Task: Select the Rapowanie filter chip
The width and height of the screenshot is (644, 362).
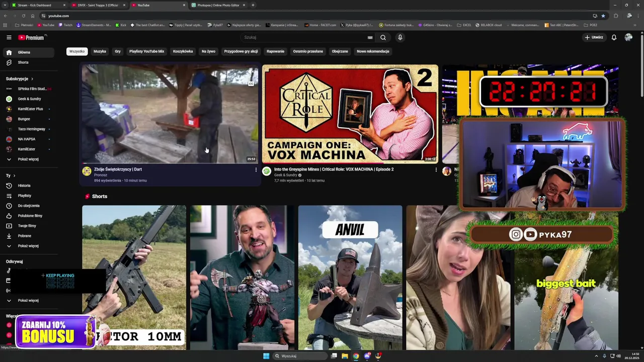Action: [275, 51]
